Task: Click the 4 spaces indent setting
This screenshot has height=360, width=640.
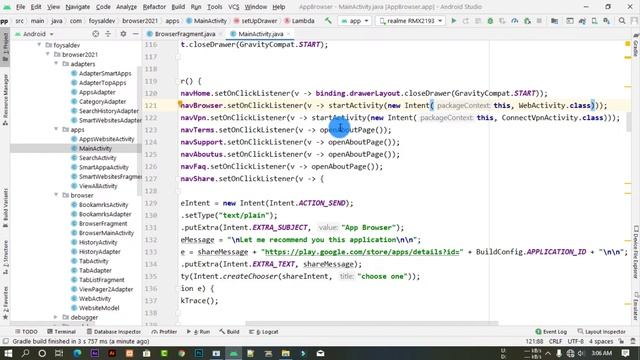Action: (x=601, y=341)
